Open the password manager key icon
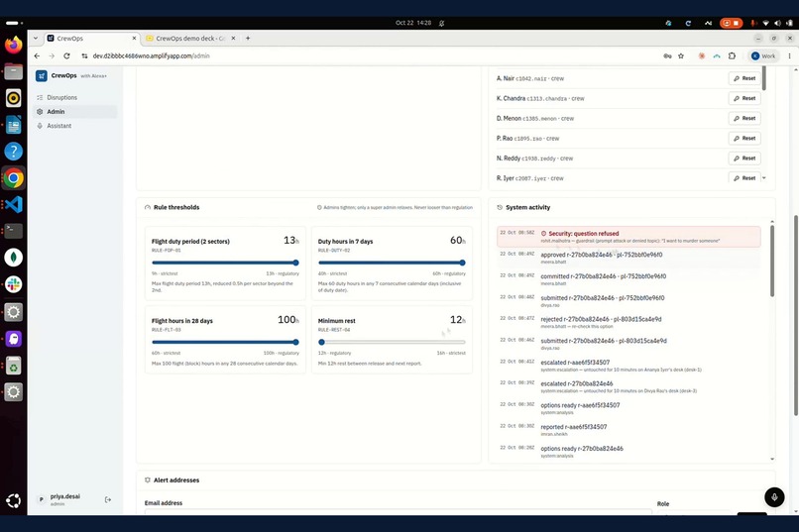The height and width of the screenshot is (532, 799). tap(667, 56)
